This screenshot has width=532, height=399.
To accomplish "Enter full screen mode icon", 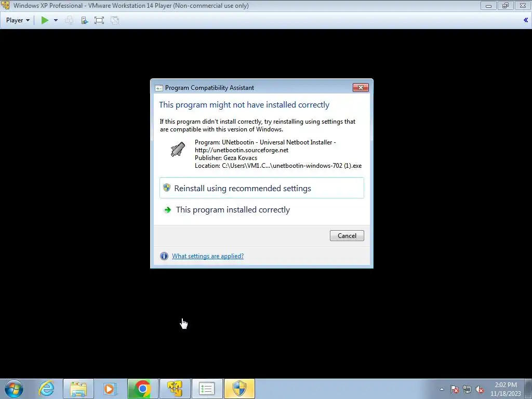I will click(x=99, y=20).
